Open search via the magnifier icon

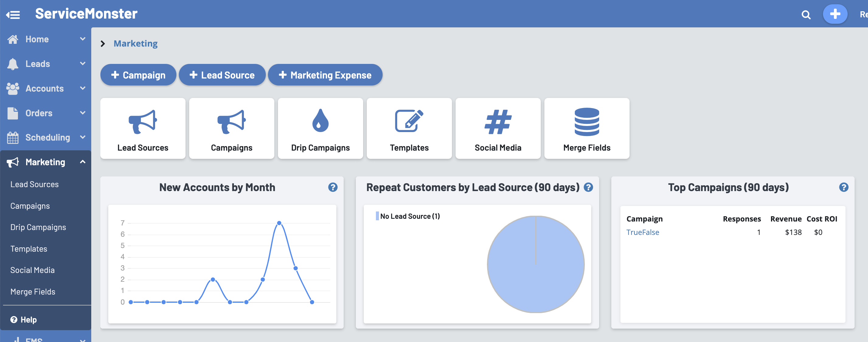806,15
